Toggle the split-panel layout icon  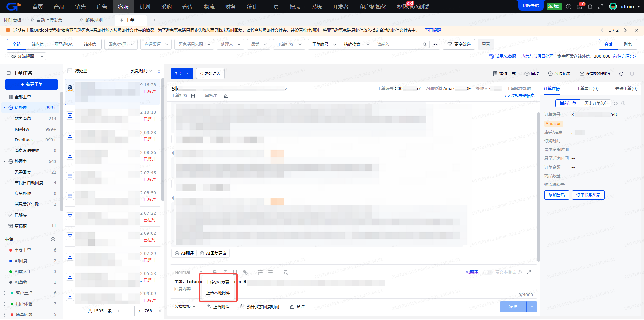[x=632, y=74]
